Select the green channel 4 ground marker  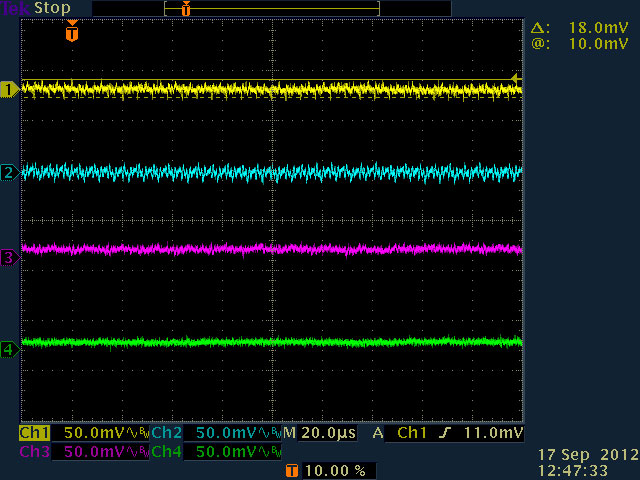click(x=10, y=349)
